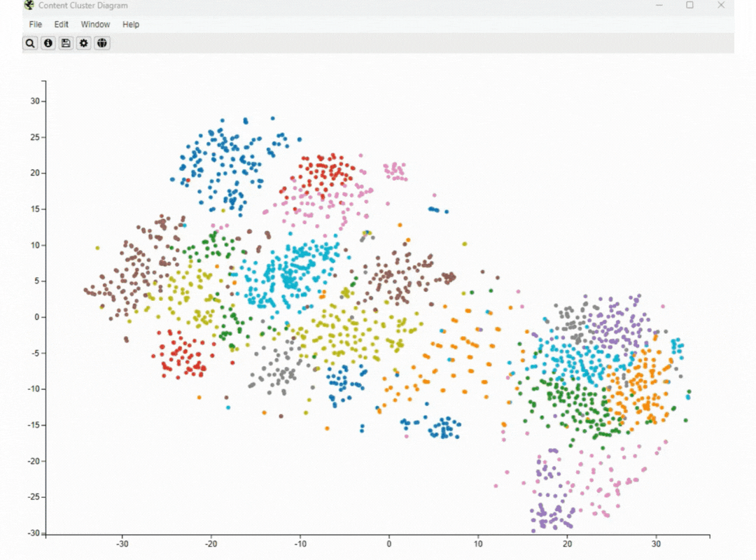The image size is (756, 560).
Task: Click the app icon in the title bar
Action: click(29, 6)
